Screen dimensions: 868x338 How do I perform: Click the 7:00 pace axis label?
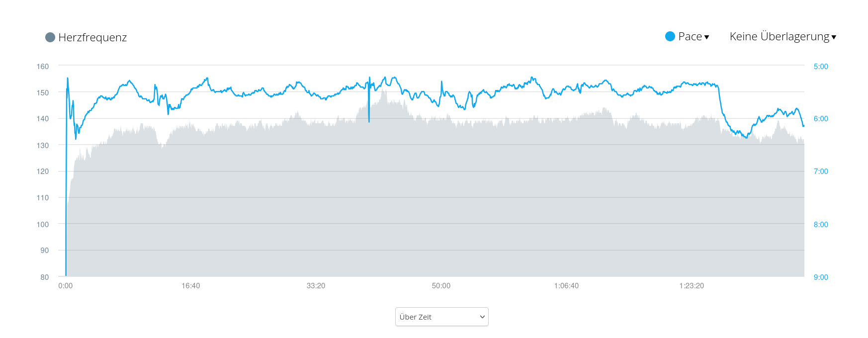tap(821, 171)
